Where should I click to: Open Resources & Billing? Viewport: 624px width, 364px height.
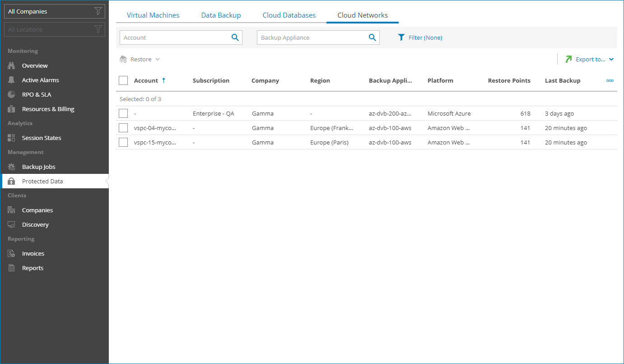click(47, 108)
